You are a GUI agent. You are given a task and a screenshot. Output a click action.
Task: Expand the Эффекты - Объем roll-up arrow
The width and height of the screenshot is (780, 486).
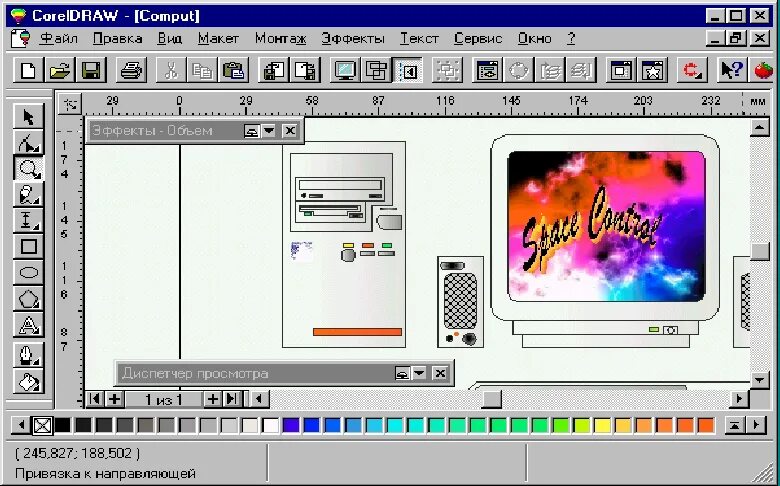point(269,131)
